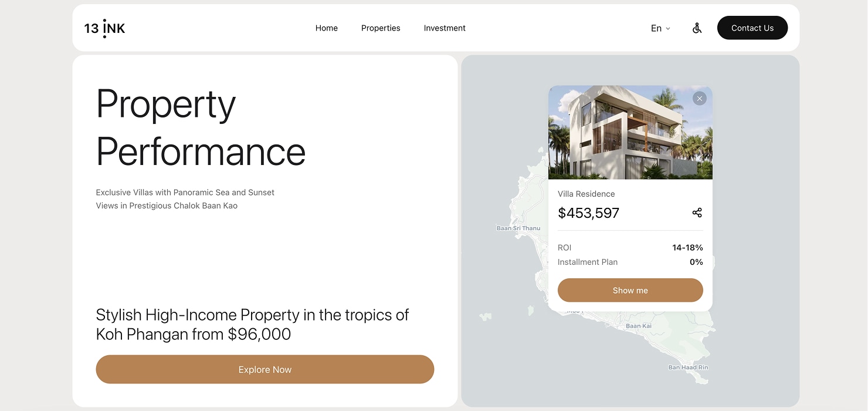868x411 pixels.
Task: Dismiss the villa card via the X icon
Action: pyautogui.click(x=699, y=98)
